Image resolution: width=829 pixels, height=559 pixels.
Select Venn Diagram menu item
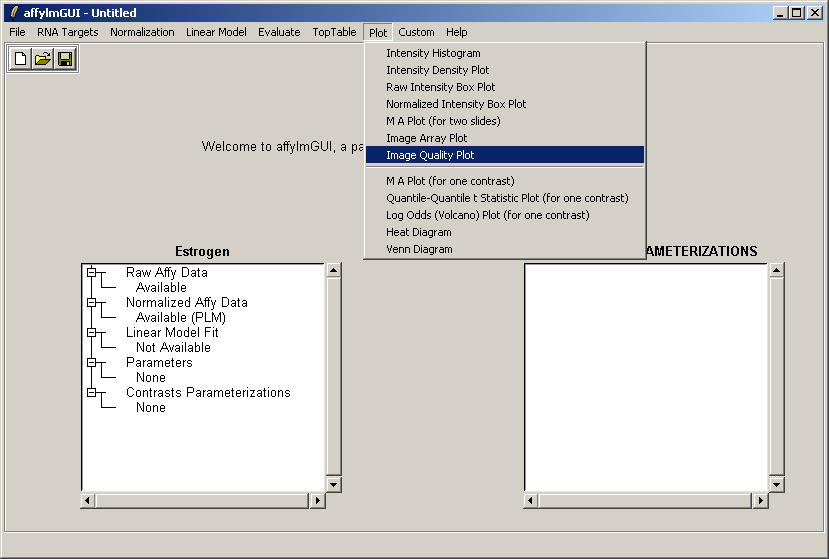[x=419, y=249]
